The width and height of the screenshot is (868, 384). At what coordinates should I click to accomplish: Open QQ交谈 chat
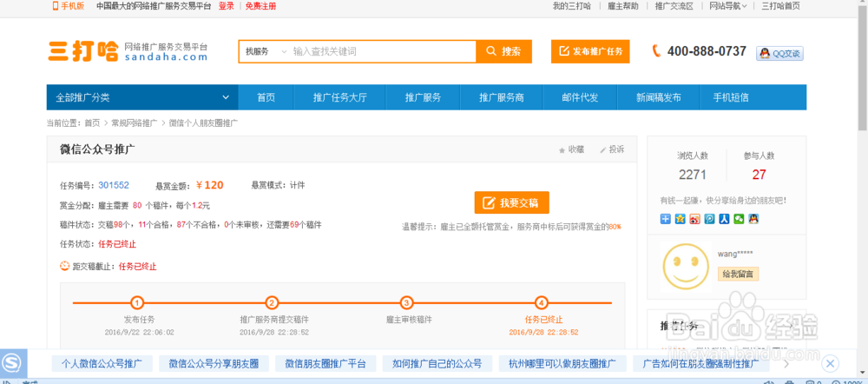(779, 53)
